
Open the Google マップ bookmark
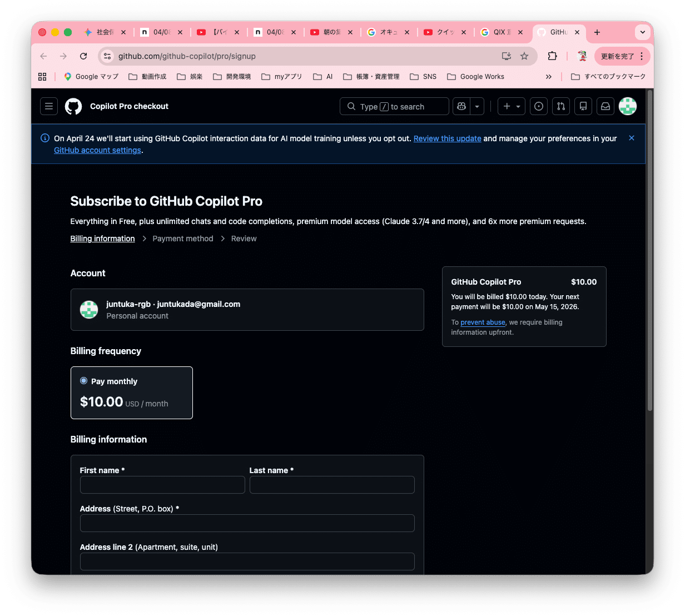(x=91, y=77)
